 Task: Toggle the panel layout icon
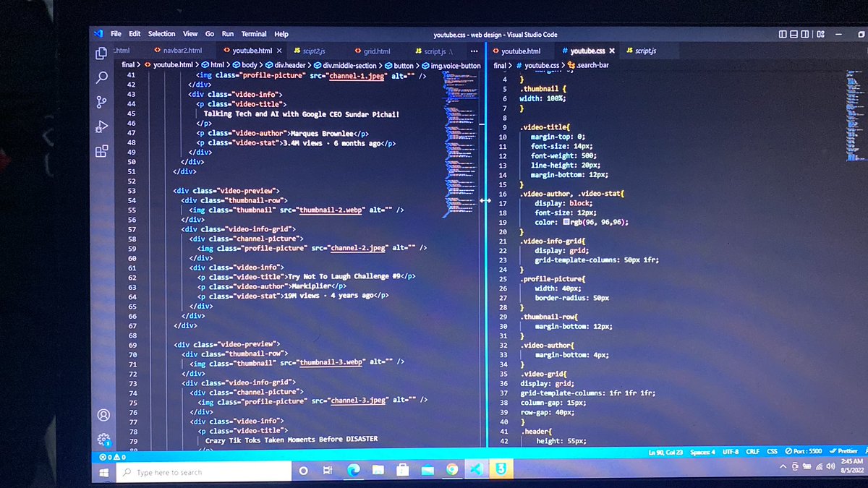click(x=794, y=34)
